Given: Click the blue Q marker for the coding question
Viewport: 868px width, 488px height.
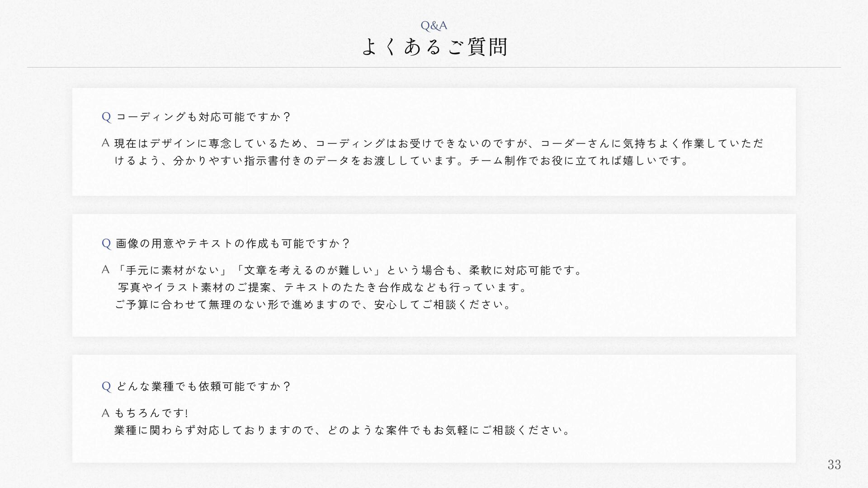Looking at the screenshot, I should click(106, 117).
